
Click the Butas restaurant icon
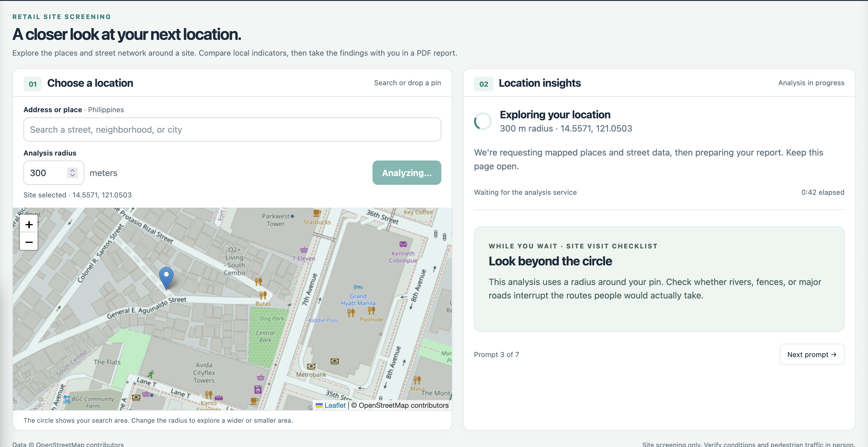pos(263,295)
